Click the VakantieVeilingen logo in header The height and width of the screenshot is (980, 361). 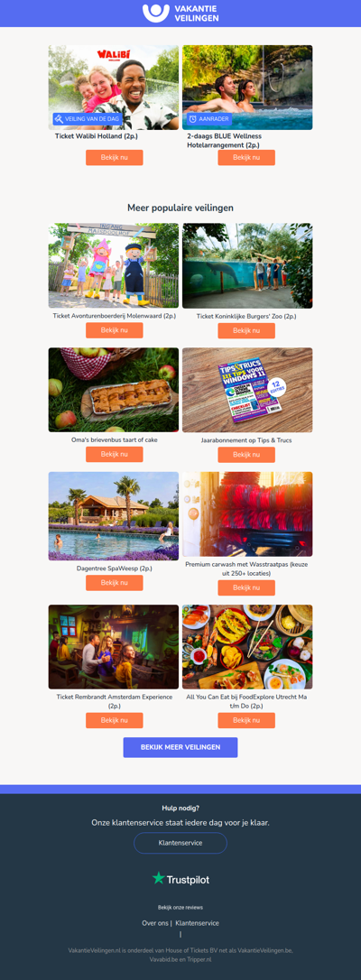pyautogui.click(x=180, y=14)
